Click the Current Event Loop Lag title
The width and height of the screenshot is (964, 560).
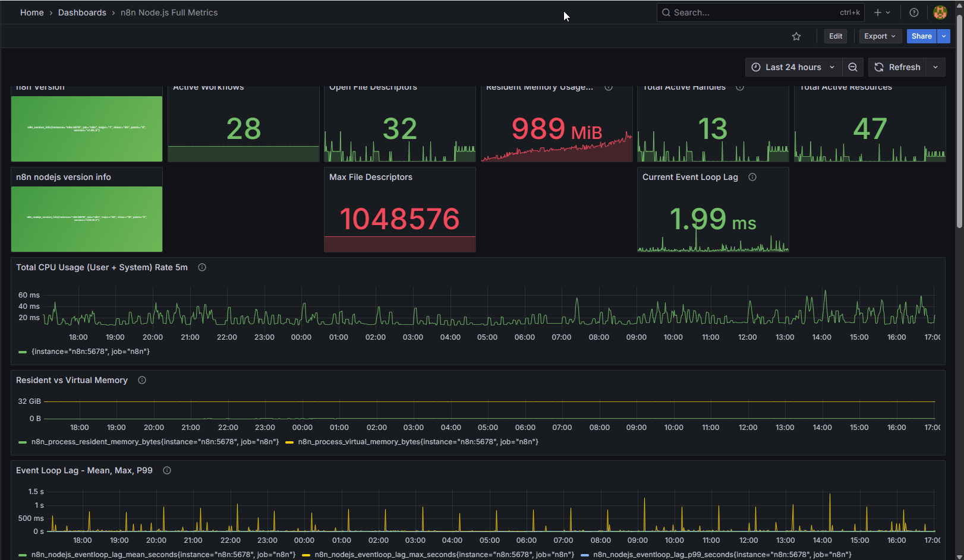tap(690, 177)
